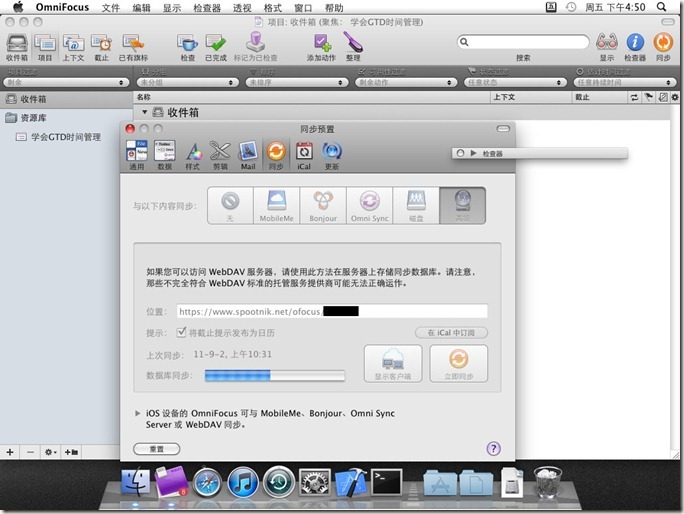Click the 整理 broom icon

353,47
